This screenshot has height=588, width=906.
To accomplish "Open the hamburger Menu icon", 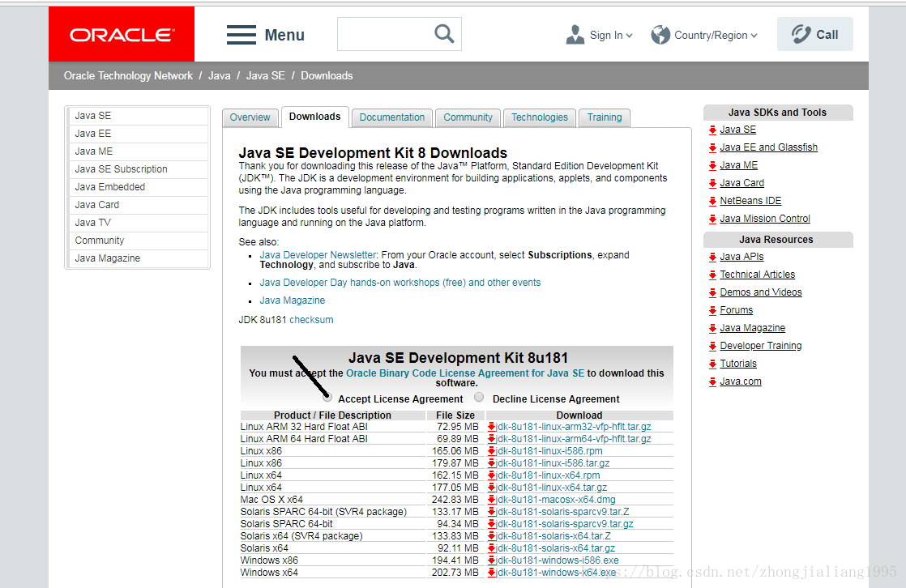I will click(x=241, y=35).
